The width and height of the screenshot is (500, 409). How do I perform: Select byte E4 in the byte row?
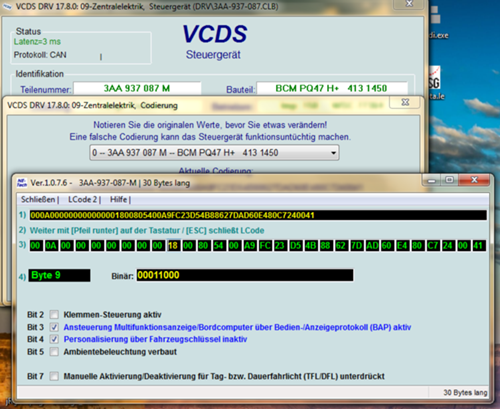pyautogui.click(x=402, y=246)
